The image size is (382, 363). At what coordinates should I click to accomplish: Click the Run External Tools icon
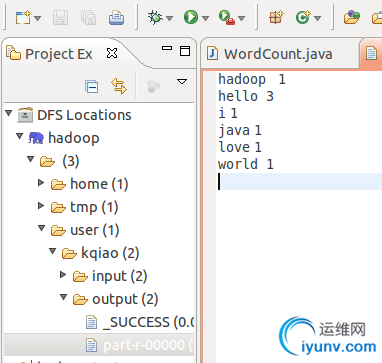[227, 17]
